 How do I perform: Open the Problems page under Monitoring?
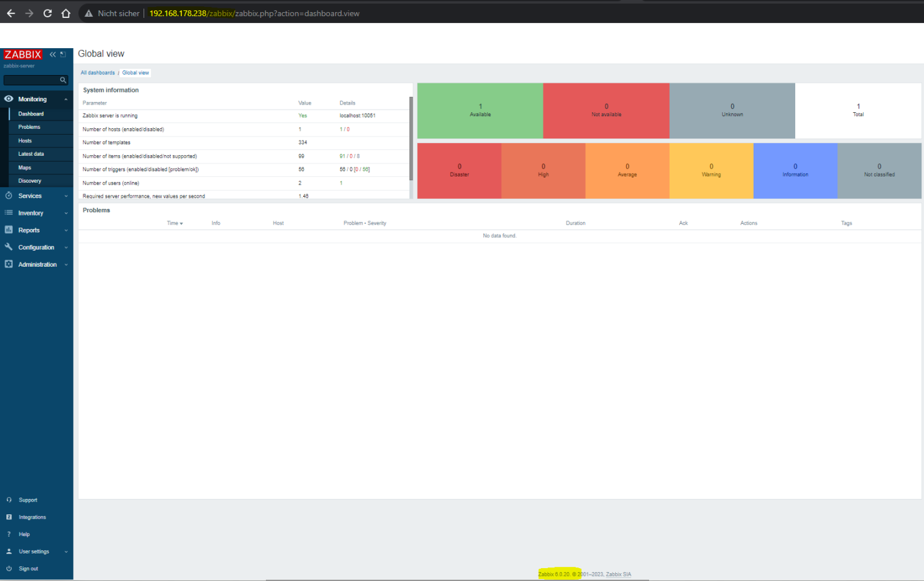[29, 127]
